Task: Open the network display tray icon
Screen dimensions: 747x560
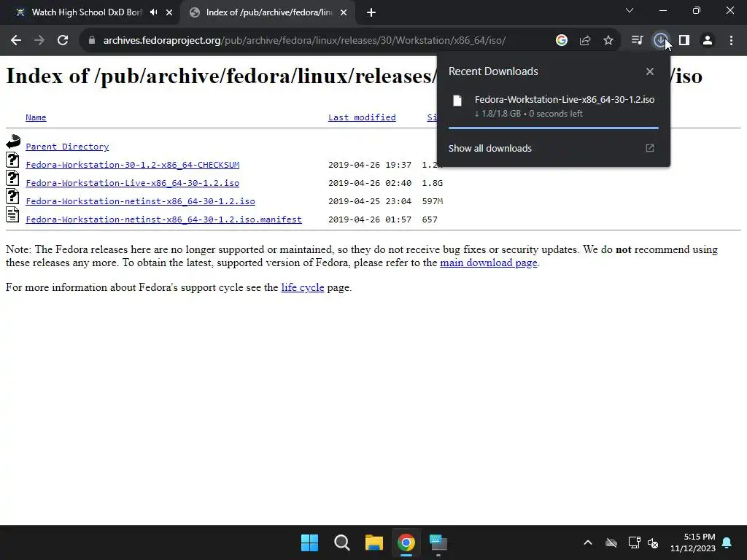Action: (x=634, y=542)
